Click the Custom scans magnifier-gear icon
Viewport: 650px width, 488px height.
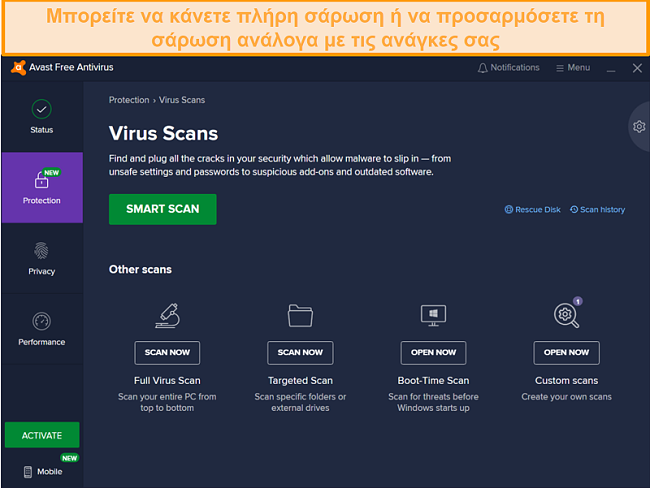566,316
